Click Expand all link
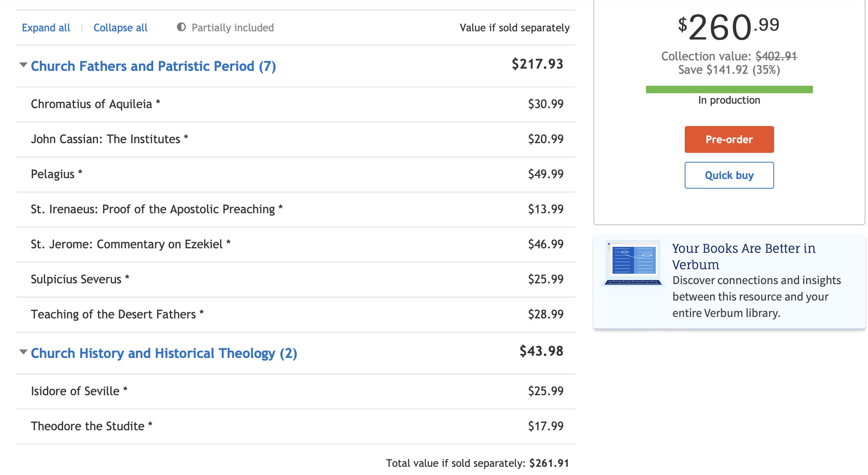Viewport: 868px width, 475px height. 46,28
